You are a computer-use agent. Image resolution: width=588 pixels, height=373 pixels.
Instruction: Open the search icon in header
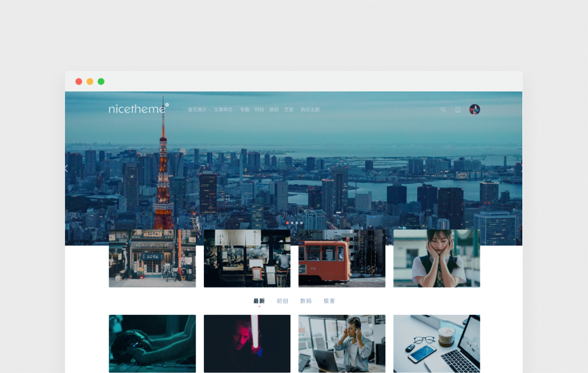(x=443, y=110)
